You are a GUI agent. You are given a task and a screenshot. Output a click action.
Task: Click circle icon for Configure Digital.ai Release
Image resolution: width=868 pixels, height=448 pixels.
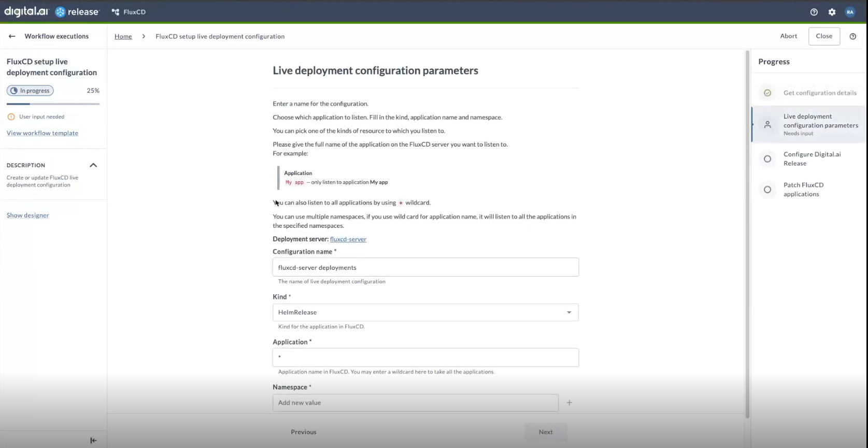pos(767,158)
